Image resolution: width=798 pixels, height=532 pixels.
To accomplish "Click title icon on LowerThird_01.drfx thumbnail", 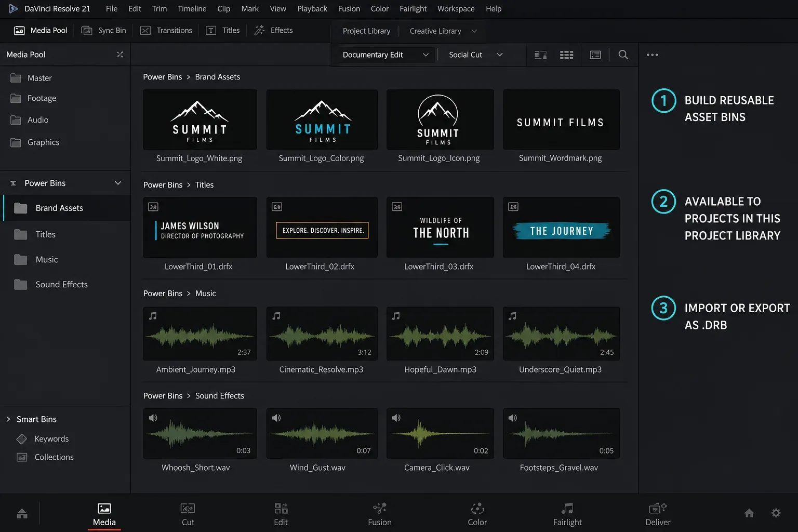I will pyautogui.click(x=153, y=207).
